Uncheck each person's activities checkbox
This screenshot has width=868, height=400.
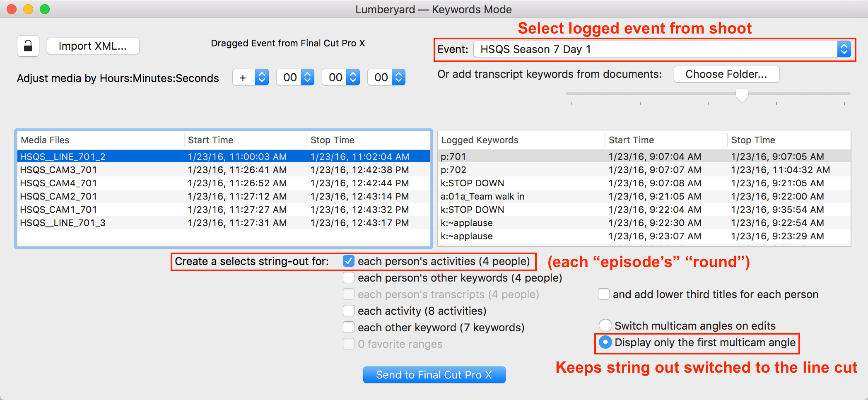point(349,261)
